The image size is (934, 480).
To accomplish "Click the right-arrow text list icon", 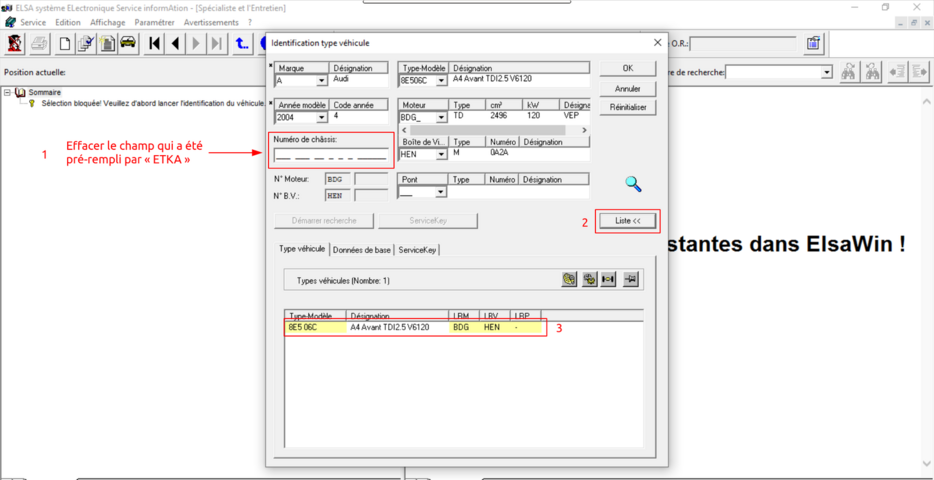I will click(919, 71).
